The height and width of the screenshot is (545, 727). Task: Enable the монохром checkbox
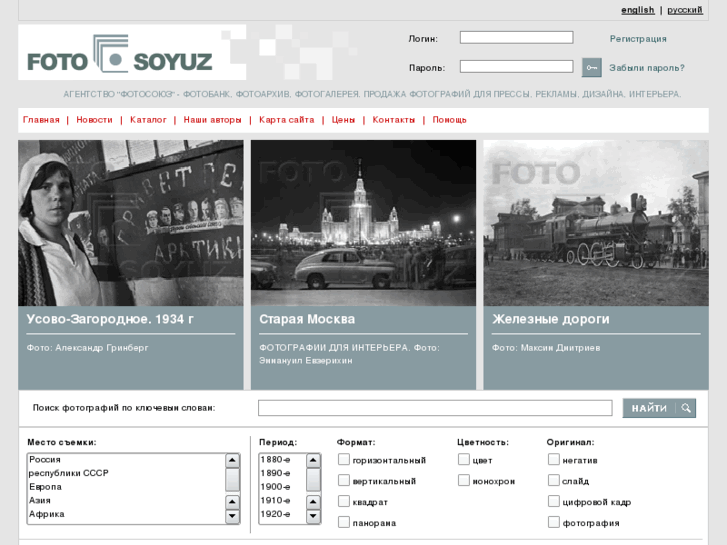coord(464,480)
